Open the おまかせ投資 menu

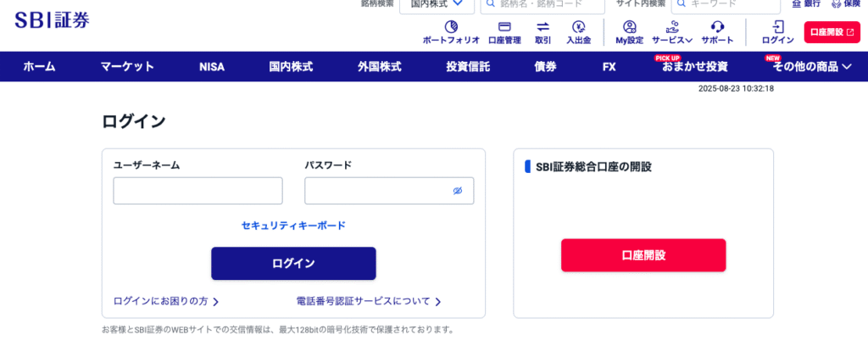(695, 67)
